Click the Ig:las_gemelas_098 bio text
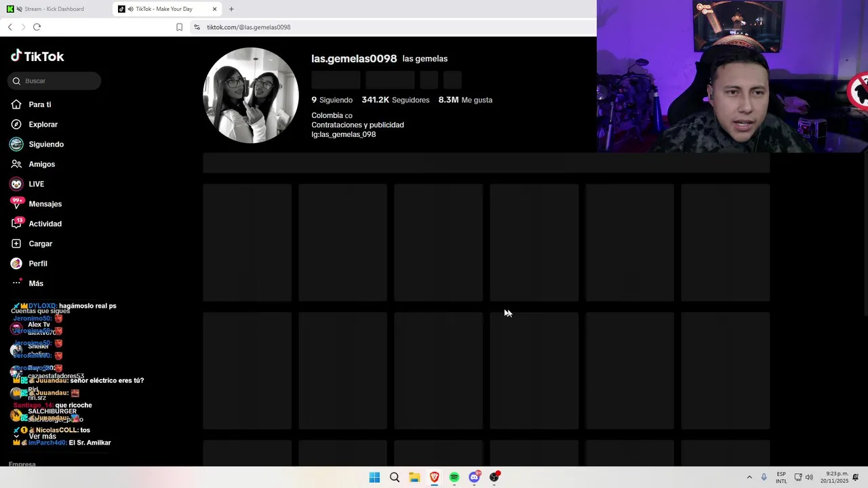The image size is (868, 488). click(x=343, y=134)
